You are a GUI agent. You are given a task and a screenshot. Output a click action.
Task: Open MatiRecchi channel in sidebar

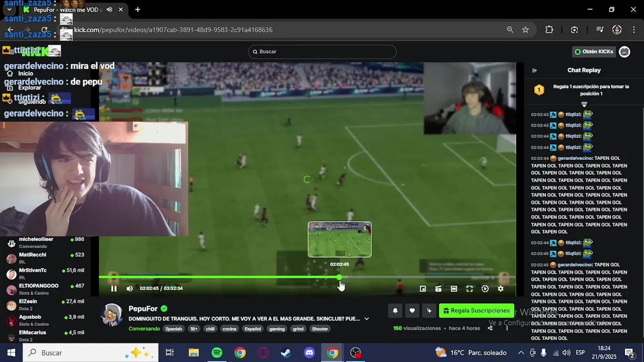pos(45,258)
